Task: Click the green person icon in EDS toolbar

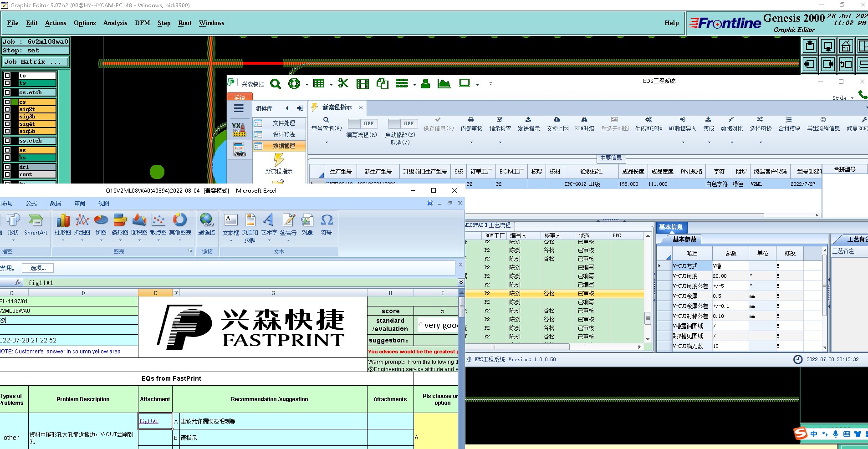Action: point(425,83)
